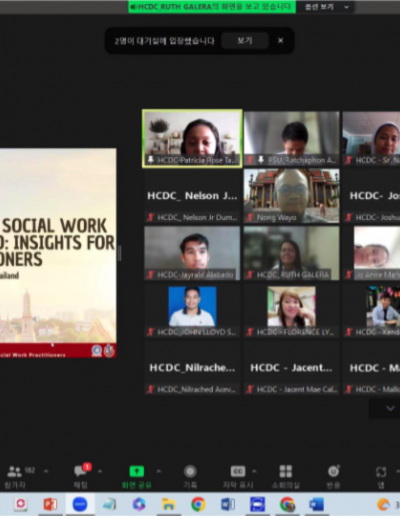Image resolution: width=400 pixels, height=516 pixels.
Task: Click muted mic icon on HCDC-Jayrald Alabado tile
Action: pos(151,275)
